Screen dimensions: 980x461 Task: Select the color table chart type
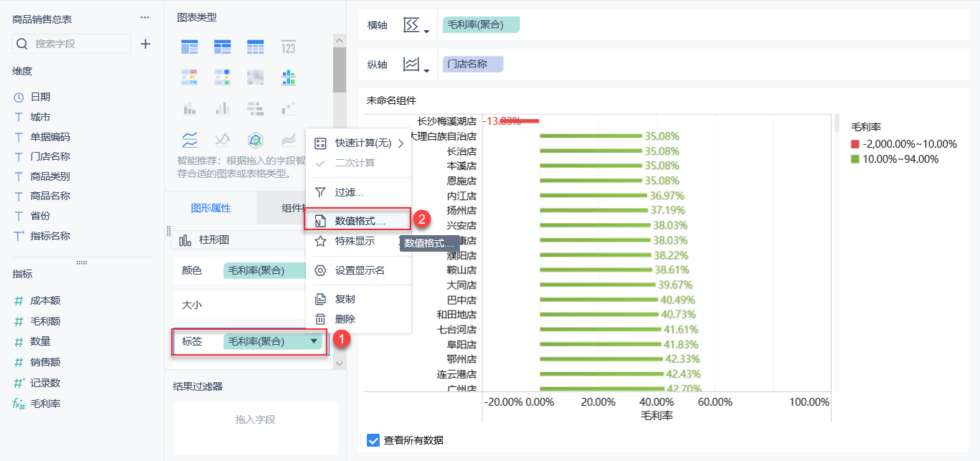coord(190,77)
